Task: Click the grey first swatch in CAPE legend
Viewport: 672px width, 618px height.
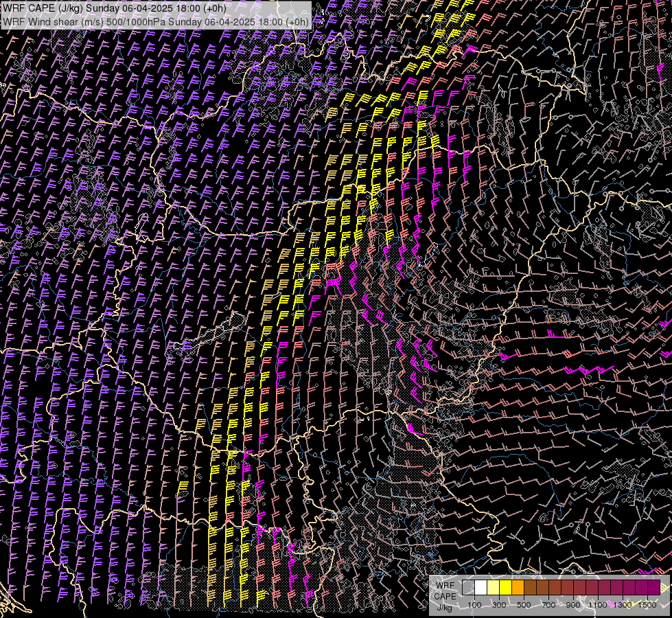Action: [x=468, y=588]
